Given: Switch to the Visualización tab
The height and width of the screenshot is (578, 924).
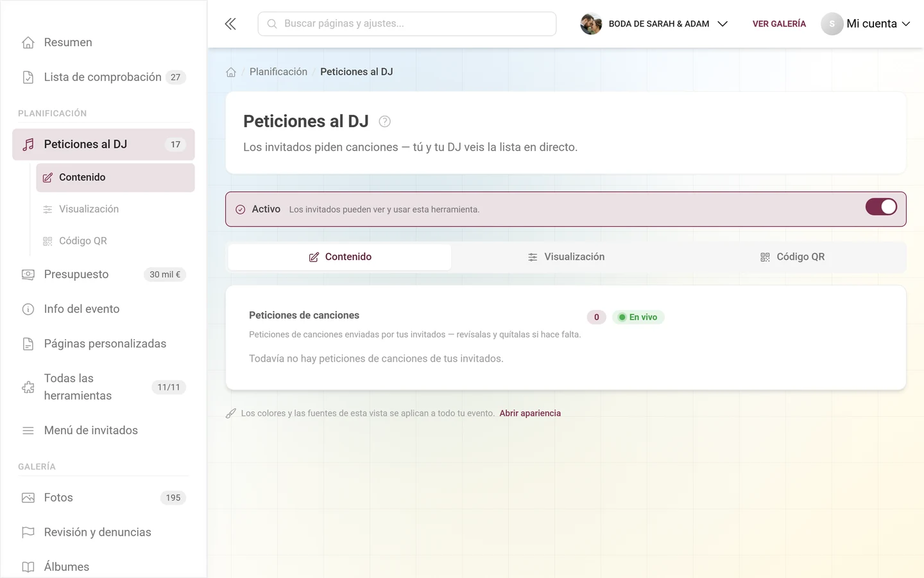Looking at the screenshot, I should 566,257.
